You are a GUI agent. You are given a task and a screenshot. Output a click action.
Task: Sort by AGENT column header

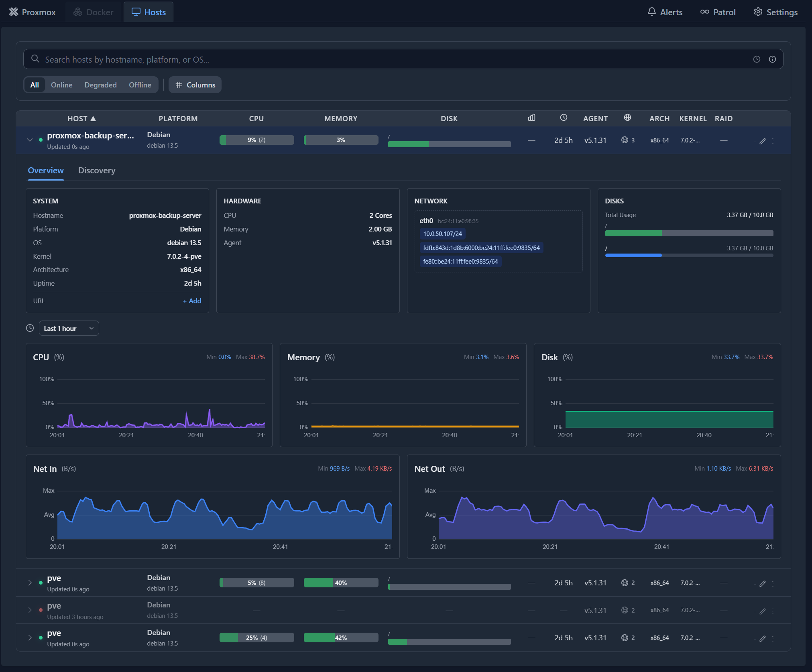(x=595, y=118)
